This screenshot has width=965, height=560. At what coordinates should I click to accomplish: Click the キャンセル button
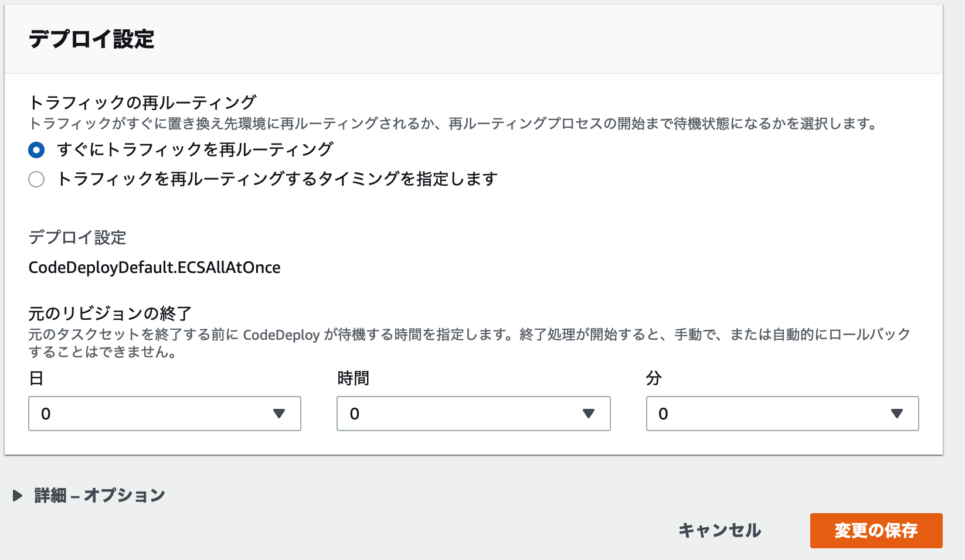pos(719,531)
